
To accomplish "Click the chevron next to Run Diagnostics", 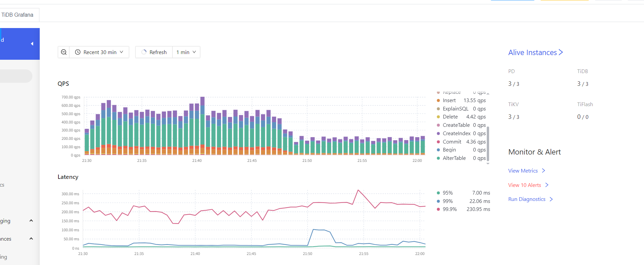I will [551, 199].
